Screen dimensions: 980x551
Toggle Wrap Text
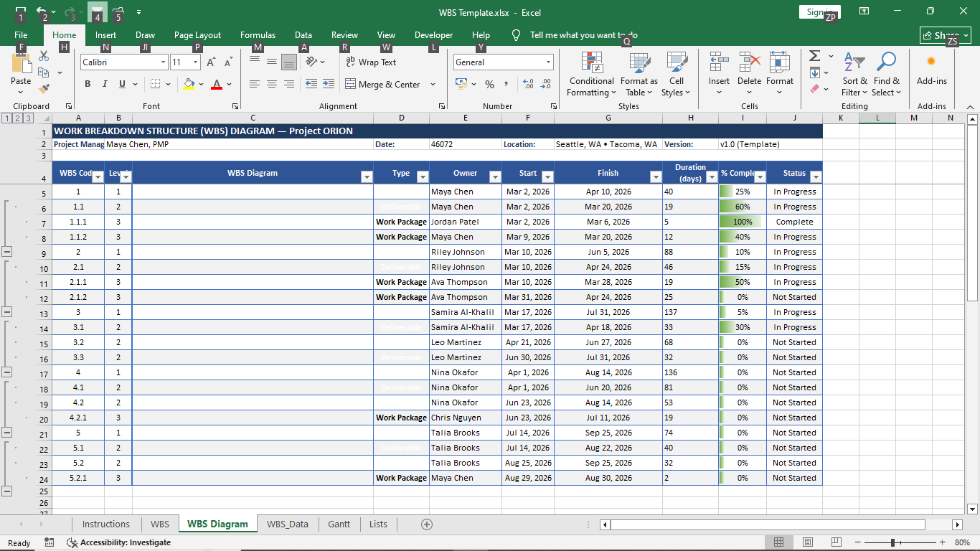[x=370, y=62]
